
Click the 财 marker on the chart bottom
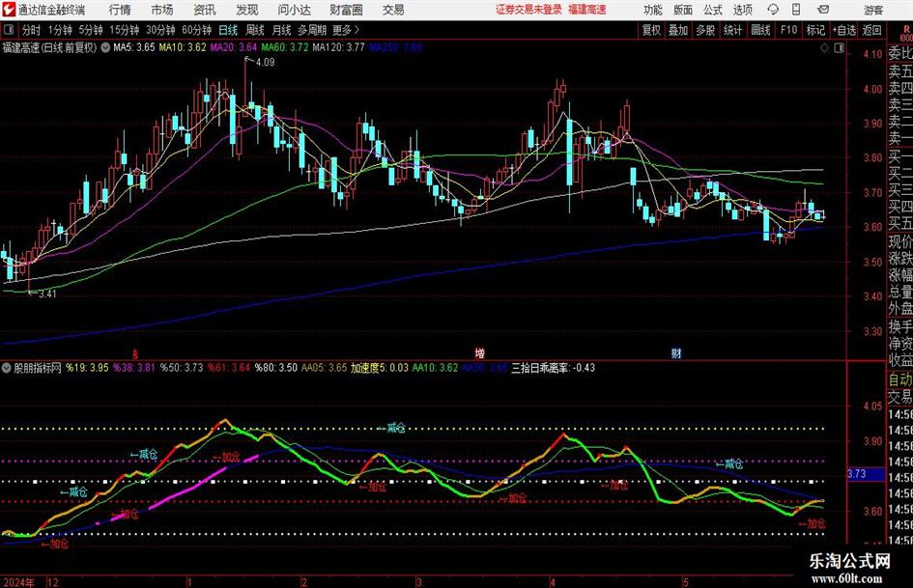(676, 353)
